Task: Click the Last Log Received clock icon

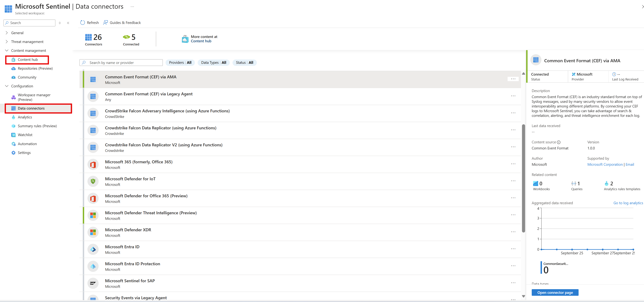Action: tap(614, 74)
